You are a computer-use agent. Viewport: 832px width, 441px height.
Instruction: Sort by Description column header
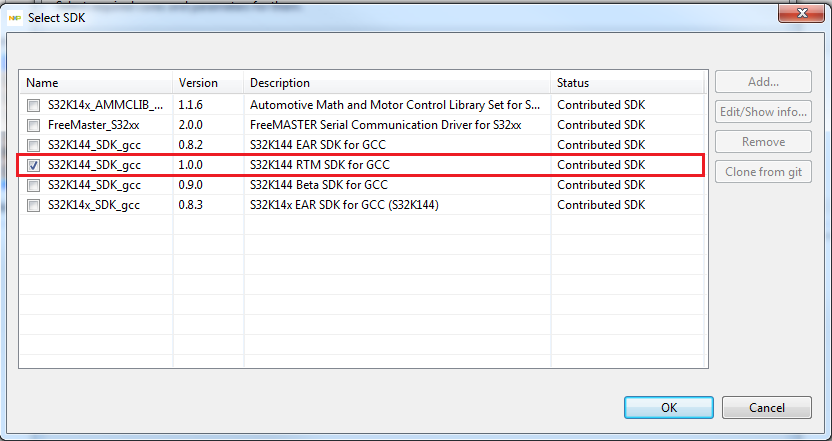click(397, 83)
